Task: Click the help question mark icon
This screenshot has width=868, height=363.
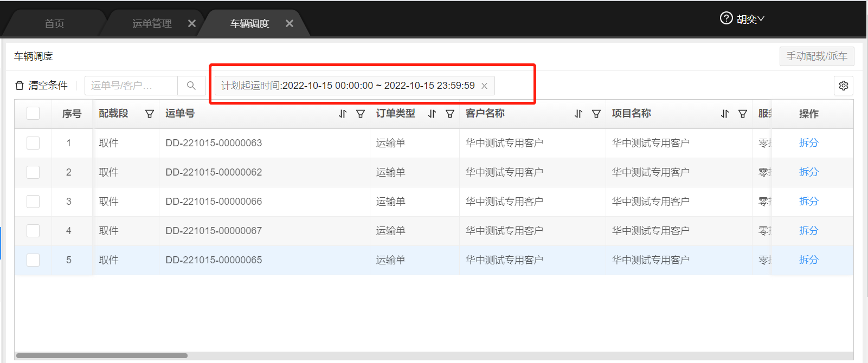Action: pos(726,18)
